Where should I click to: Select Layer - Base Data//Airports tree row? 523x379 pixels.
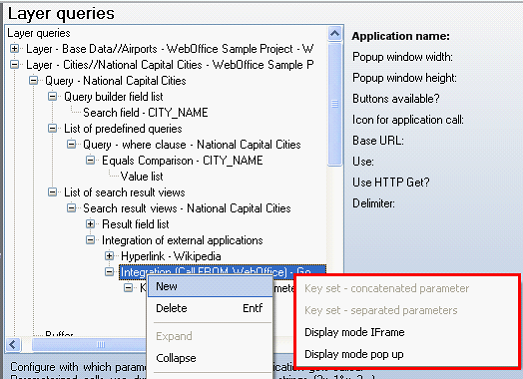[x=170, y=49]
